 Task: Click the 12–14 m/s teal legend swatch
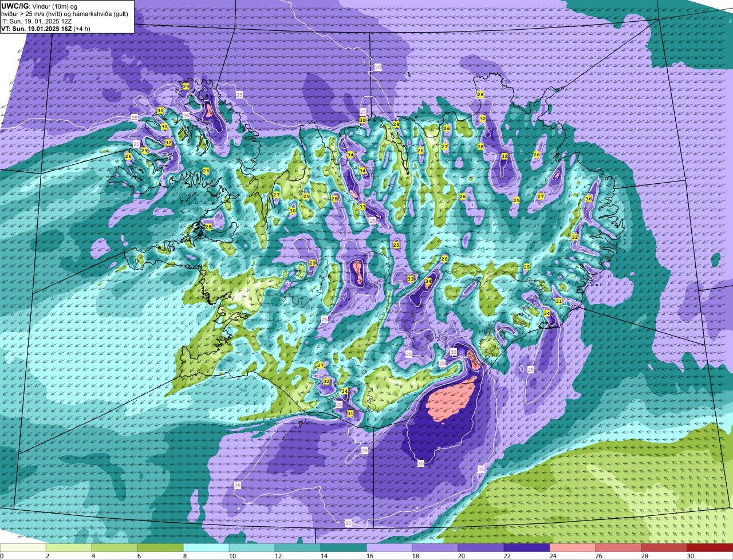click(298, 547)
